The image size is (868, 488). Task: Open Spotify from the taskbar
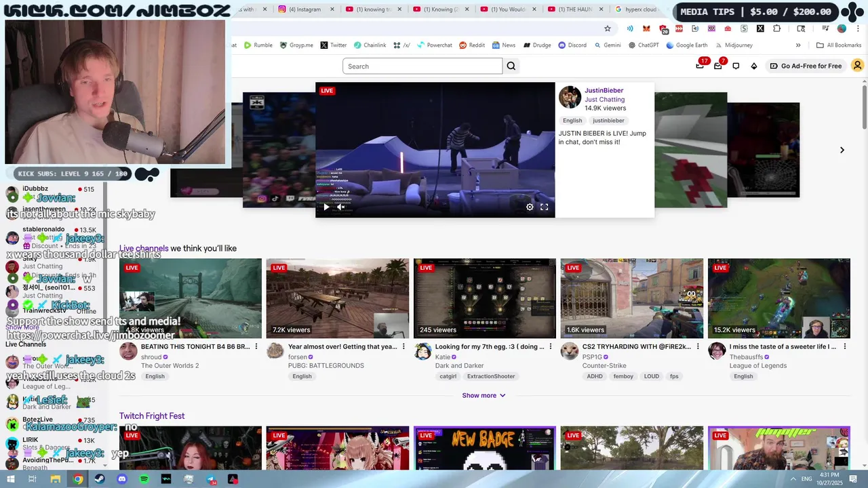tap(144, 479)
